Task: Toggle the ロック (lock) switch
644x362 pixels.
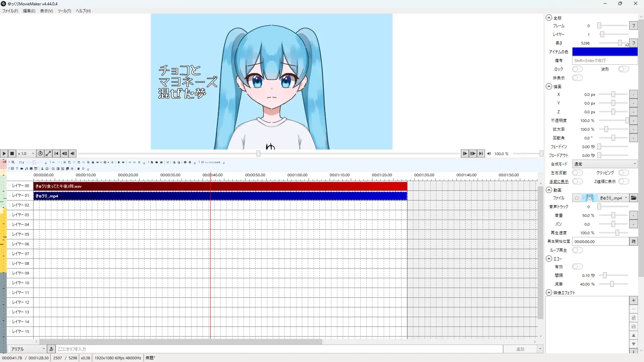Action: point(577,69)
